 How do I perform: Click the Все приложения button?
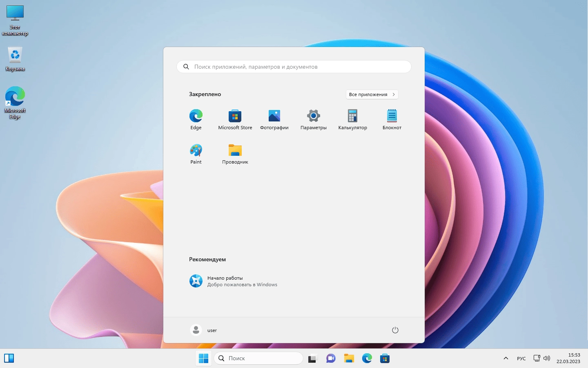(x=372, y=94)
